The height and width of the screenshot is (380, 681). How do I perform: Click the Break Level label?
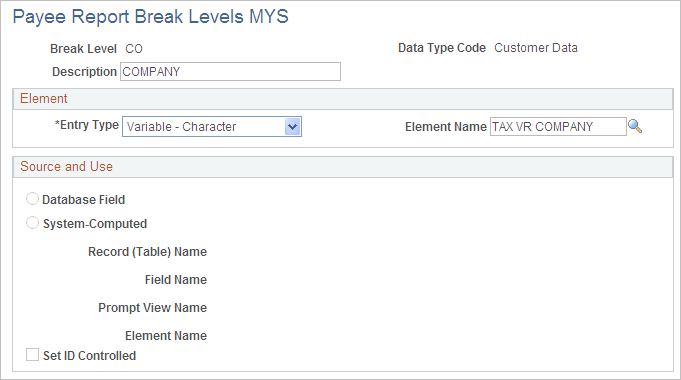click(83, 49)
